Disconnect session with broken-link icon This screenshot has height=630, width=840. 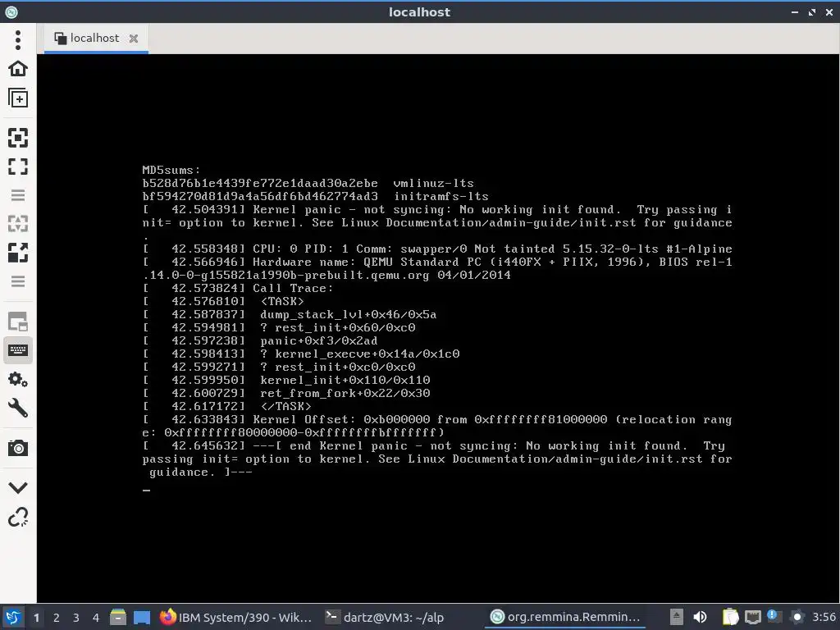[18, 517]
